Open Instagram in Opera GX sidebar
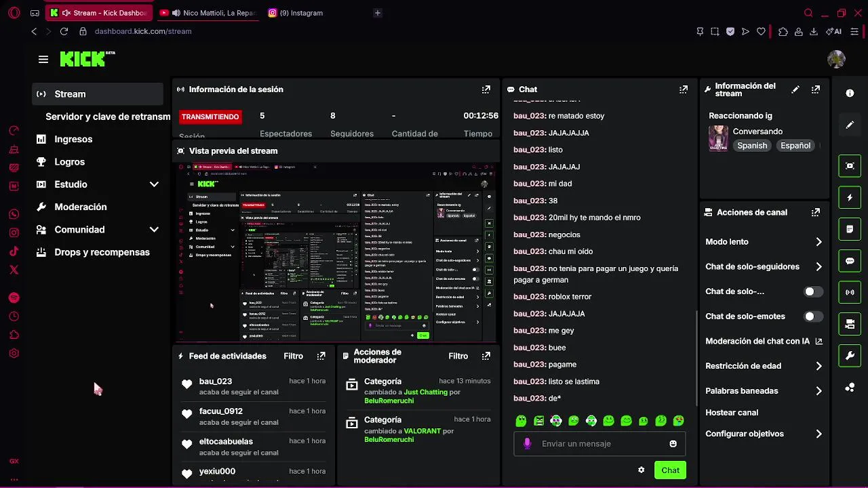The height and width of the screenshot is (488, 868). 14,233
